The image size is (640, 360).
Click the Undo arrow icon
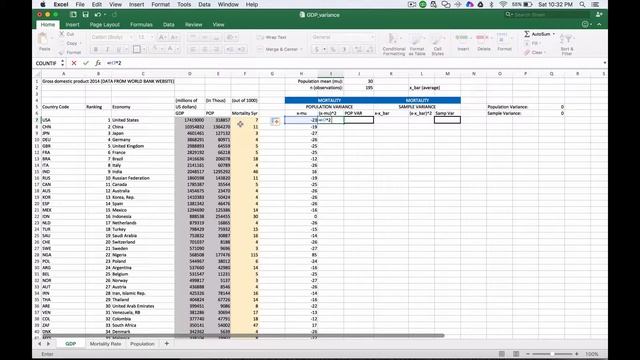[98, 15]
